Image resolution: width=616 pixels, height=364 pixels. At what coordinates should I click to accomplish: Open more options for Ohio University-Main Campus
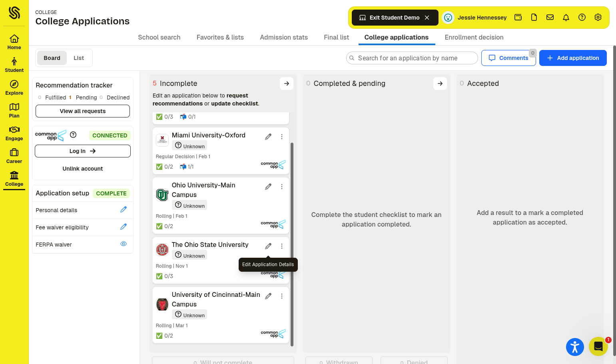[282, 187]
